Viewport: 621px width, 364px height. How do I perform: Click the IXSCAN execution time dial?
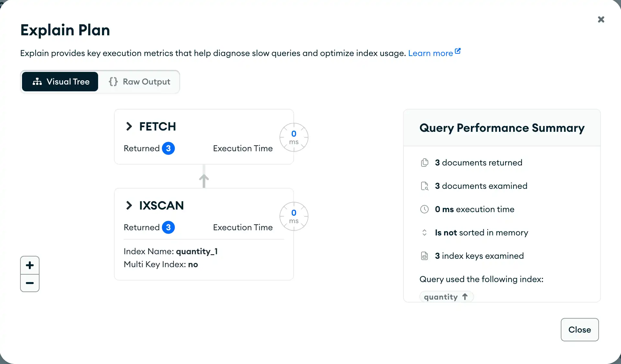click(x=294, y=216)
